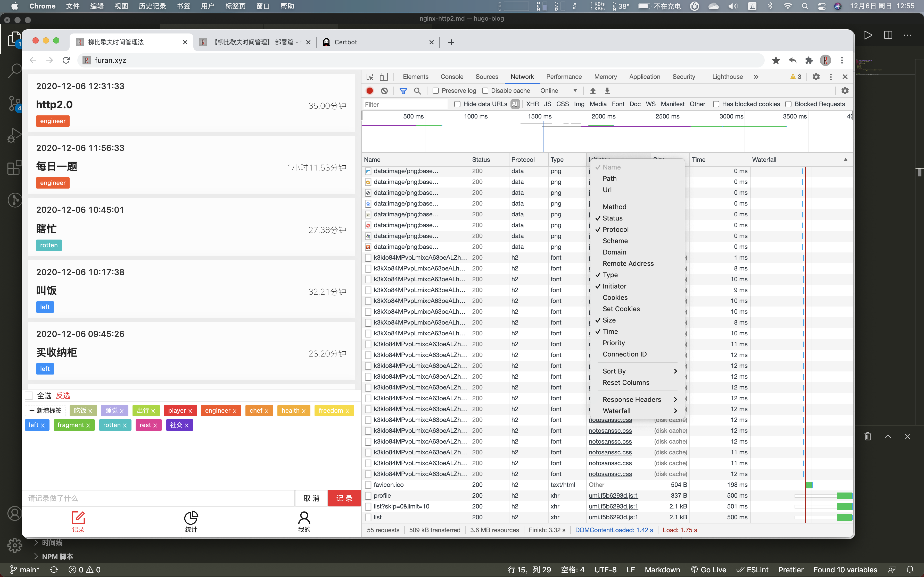Screen dimensions: 924x577
Task: Switch to the Console tab
Action: pos(452,77)
